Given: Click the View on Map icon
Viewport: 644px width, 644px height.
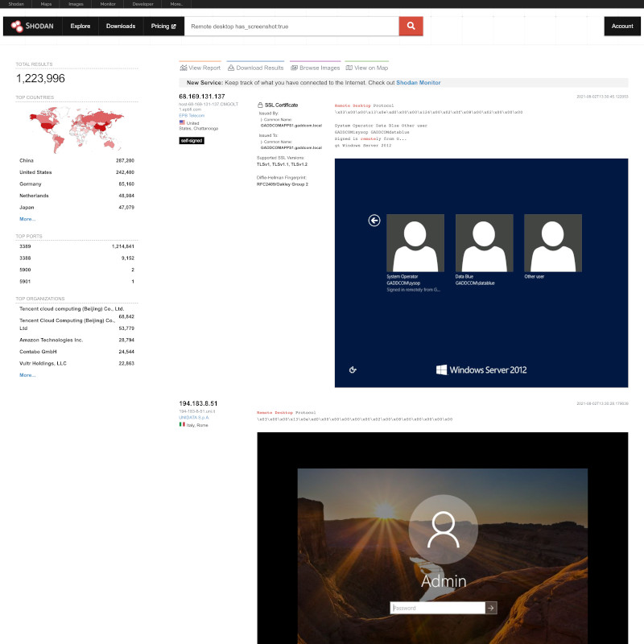Looking at the screenshot, I should pos(349,68).
